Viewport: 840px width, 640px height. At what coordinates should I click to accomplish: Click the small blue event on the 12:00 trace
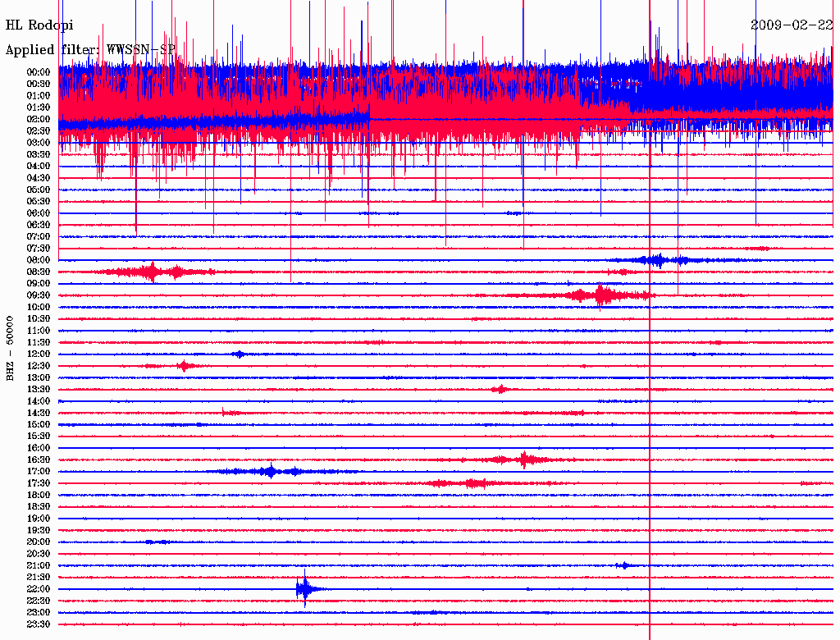(240, 354)
